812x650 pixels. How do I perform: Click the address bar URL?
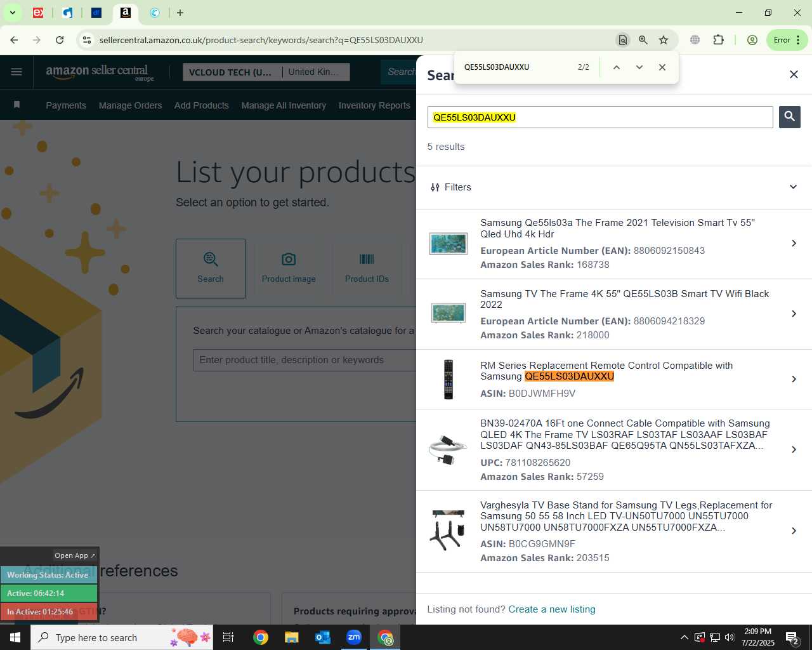point(261,40)
